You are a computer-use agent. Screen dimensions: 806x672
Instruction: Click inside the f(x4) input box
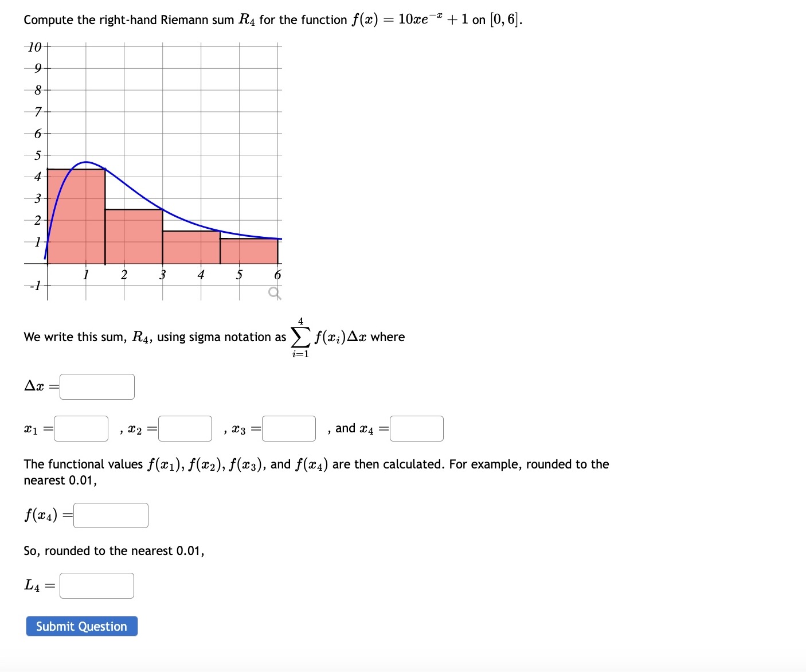point(110,515)
